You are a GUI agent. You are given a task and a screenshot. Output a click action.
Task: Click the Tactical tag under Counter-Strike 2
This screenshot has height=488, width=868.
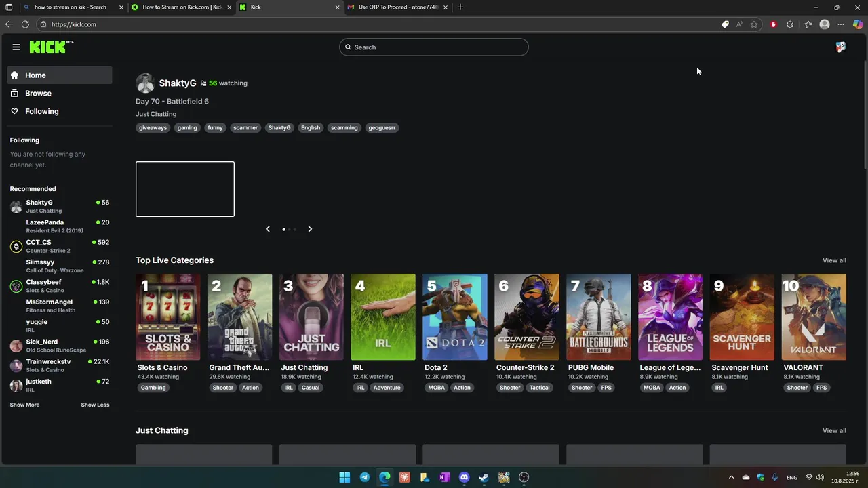[540, 388]
